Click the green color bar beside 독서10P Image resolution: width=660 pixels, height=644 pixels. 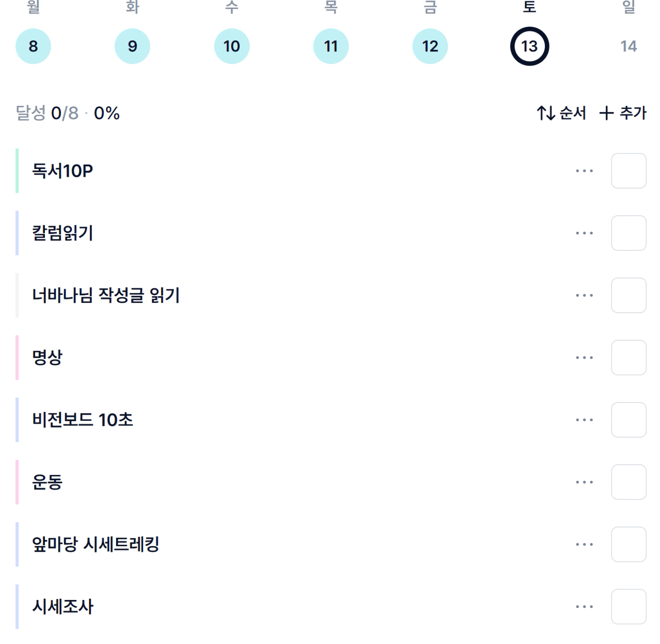pyautogui.click(x=17, y=171)
